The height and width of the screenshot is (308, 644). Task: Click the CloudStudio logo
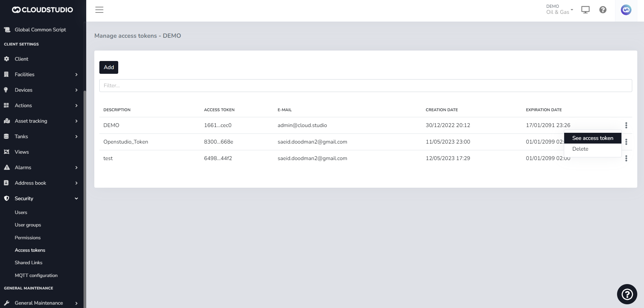[42, 10]
